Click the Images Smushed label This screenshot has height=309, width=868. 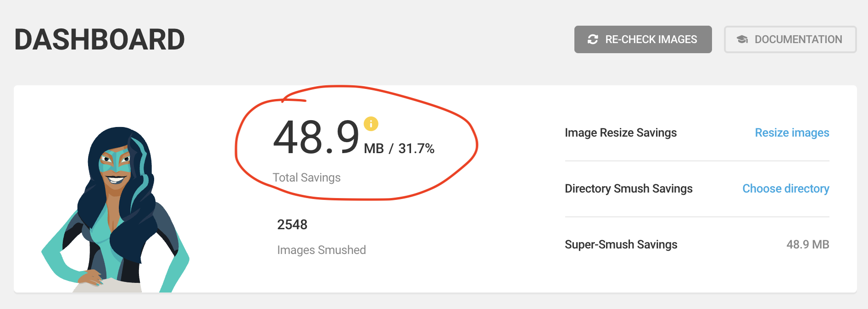click(321, 250)
